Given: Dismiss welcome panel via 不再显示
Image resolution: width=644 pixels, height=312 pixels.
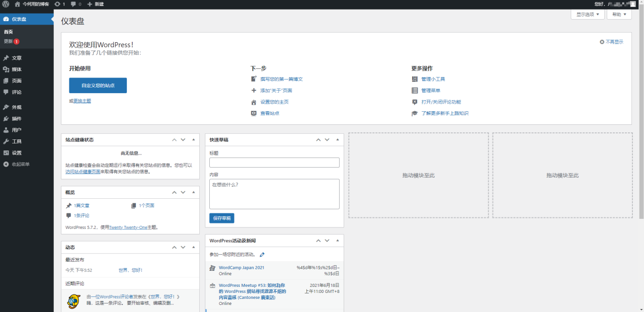Looking at the screenshot, I should coord(611,42).
